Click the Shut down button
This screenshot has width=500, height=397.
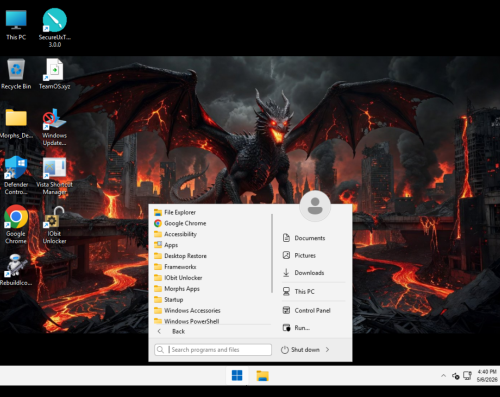point(301,350)
